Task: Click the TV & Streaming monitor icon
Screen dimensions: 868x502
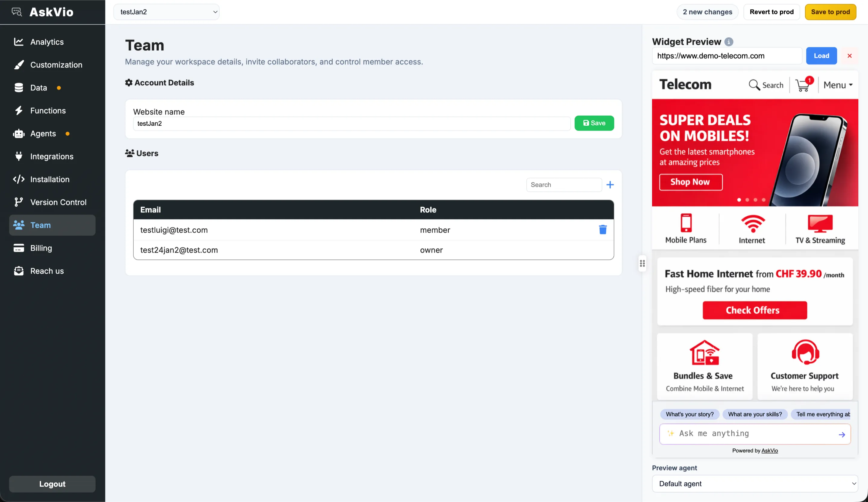Action: click(820, 224)
